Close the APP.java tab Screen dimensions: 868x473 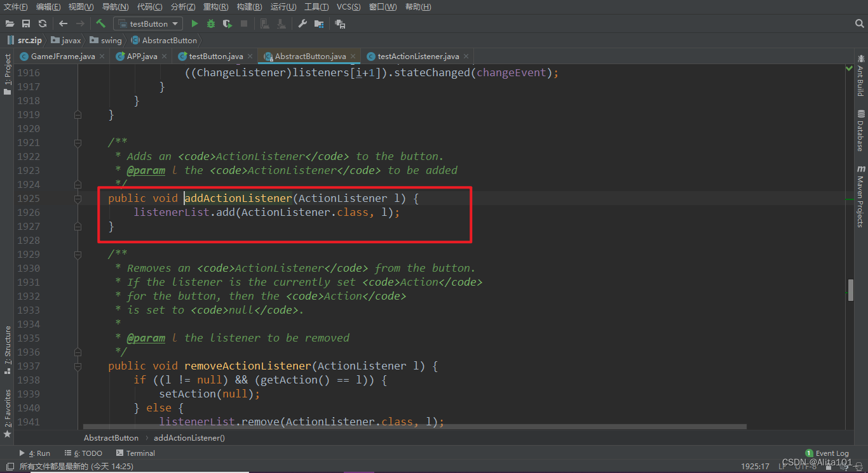164,57
